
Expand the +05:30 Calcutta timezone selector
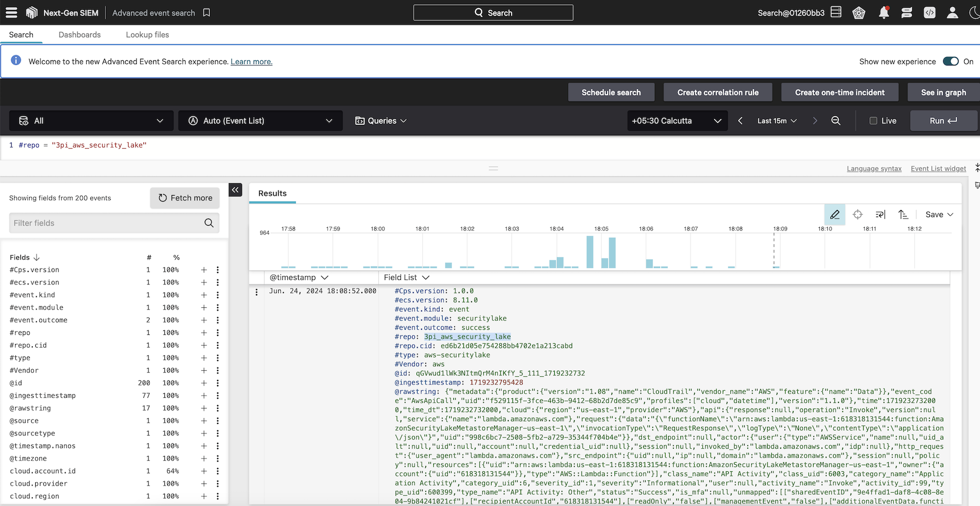(677, 121)
